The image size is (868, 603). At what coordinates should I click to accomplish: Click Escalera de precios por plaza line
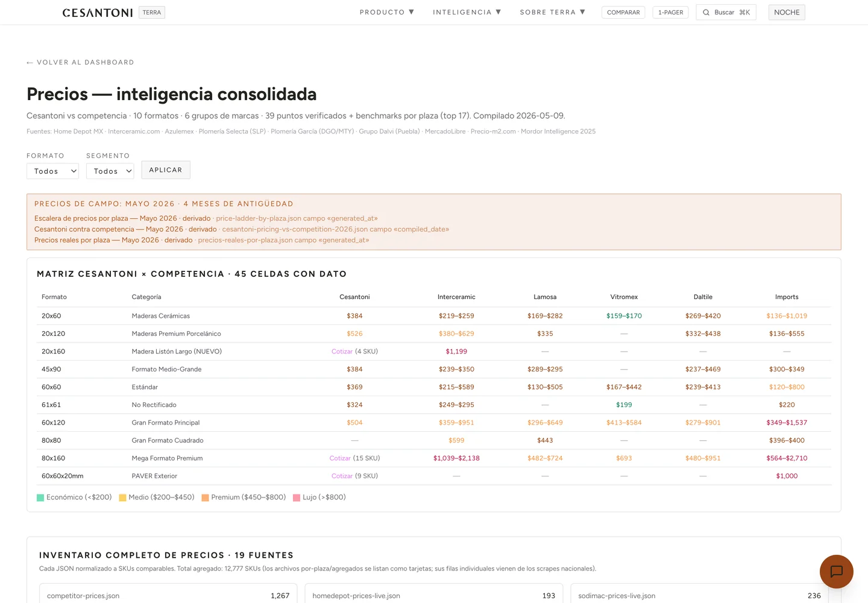click(x=206, y=219)
